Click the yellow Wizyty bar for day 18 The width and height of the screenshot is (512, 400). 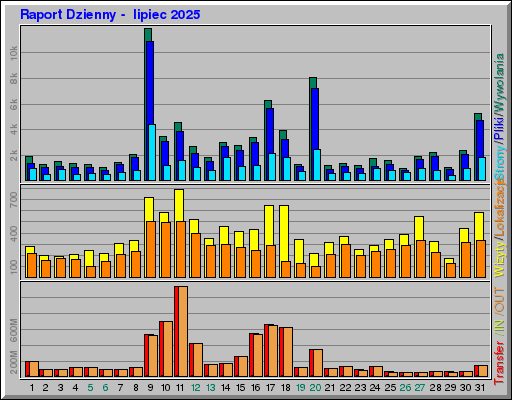coord(284,233)
